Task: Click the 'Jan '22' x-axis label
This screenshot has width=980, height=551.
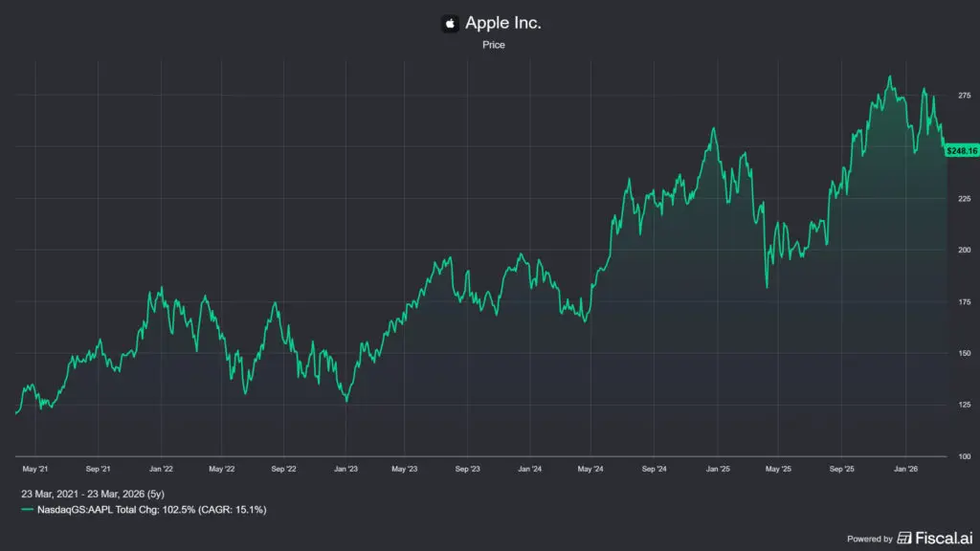Action: coord(161,469)
